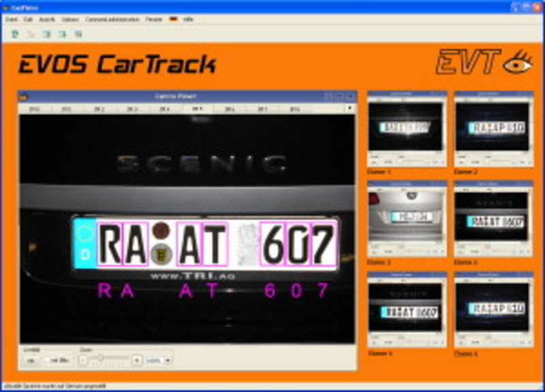
Task: Click the German flag language icon
Action: point(174,19)
